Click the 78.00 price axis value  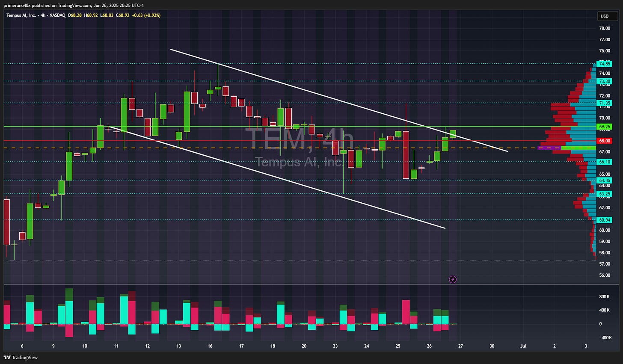(605, 28)
